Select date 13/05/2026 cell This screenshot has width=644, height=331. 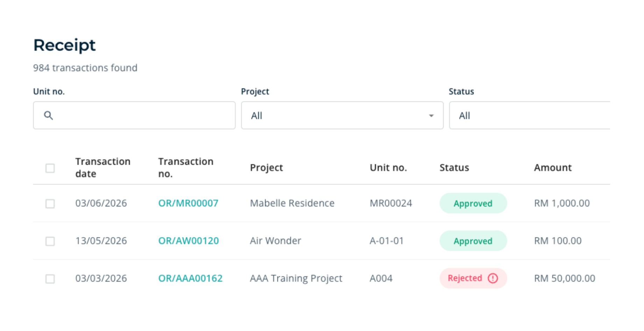click(x=101, y=241)
